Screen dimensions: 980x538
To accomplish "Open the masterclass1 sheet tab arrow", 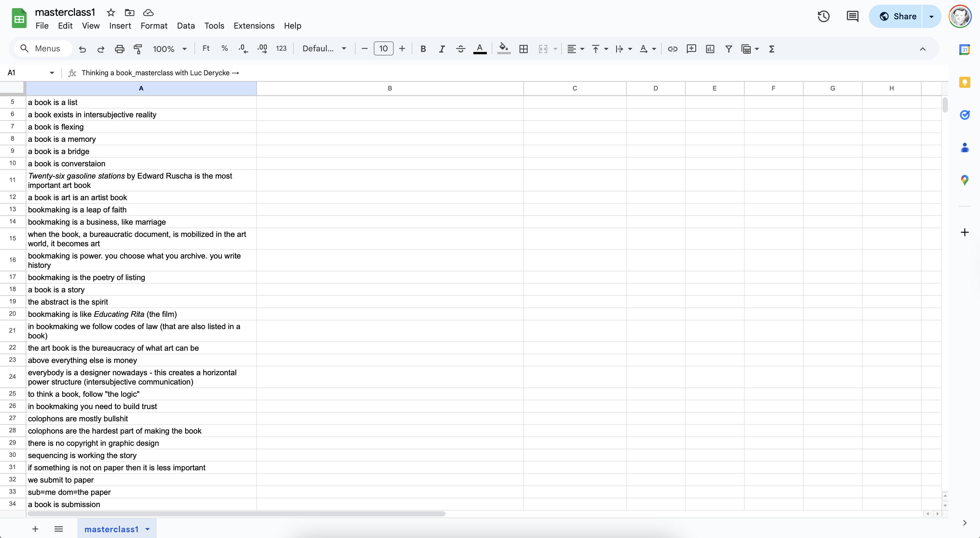I will pyautogui.click(x=147, y=529).
